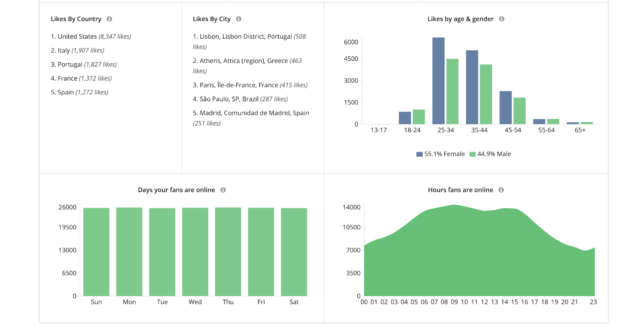Click the Sun bar in days chart
This screenshot has height=332, width=644.
click(96, 252)
